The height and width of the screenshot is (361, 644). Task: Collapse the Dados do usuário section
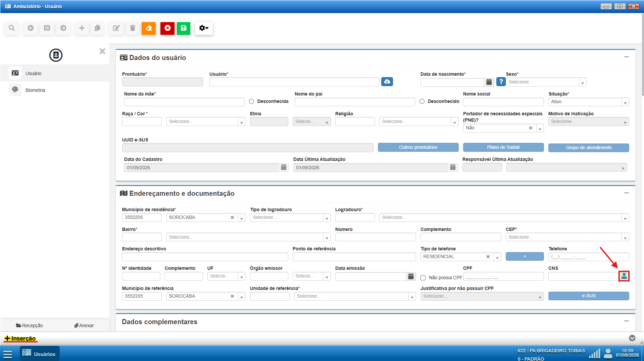coord(626,57)
